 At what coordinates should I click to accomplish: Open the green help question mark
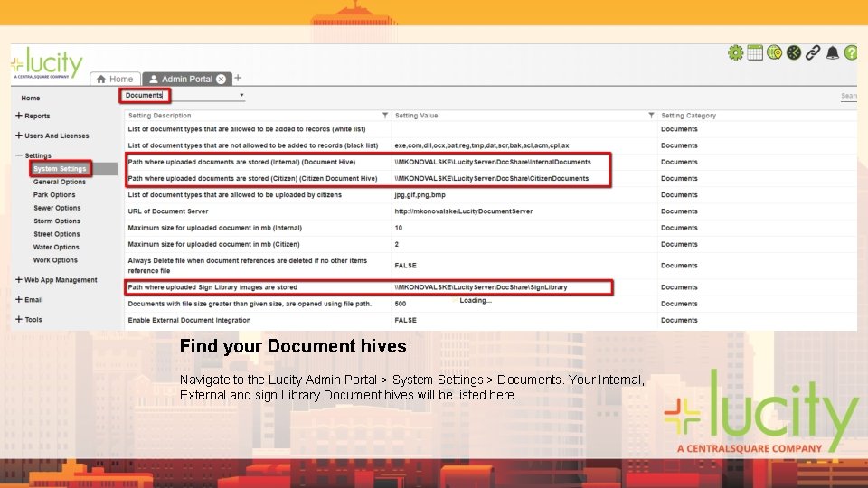click(851, 53)
